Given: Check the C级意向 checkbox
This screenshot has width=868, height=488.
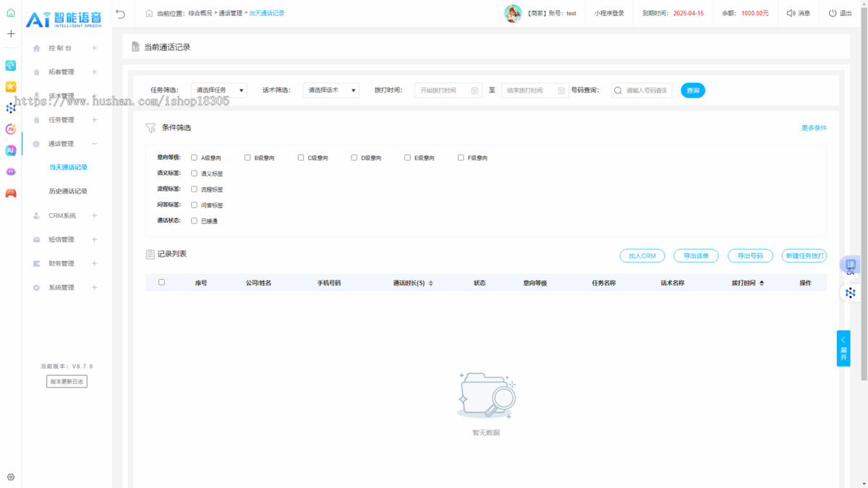Looking at the screenshot, I should (301, 157).
